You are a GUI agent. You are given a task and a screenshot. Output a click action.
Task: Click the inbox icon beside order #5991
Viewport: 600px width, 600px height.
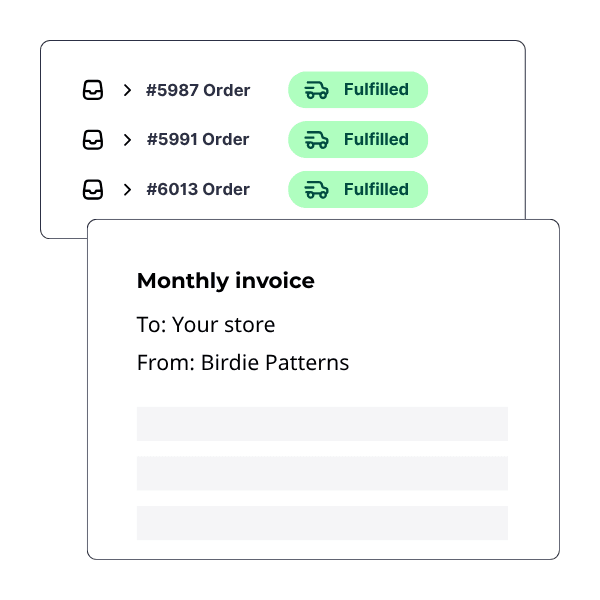click(x=93, y=140)
